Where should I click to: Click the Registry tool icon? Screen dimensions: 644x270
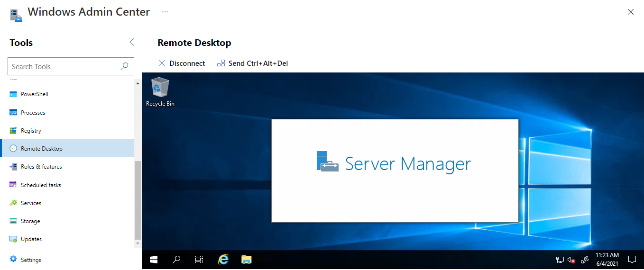(x=13, y=130)
